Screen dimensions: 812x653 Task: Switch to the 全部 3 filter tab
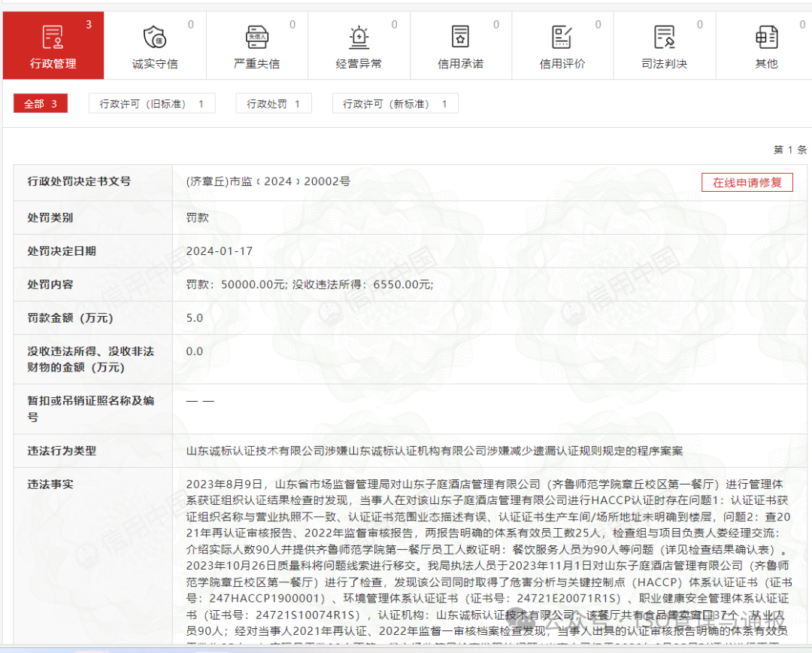(x=40, y=103)
